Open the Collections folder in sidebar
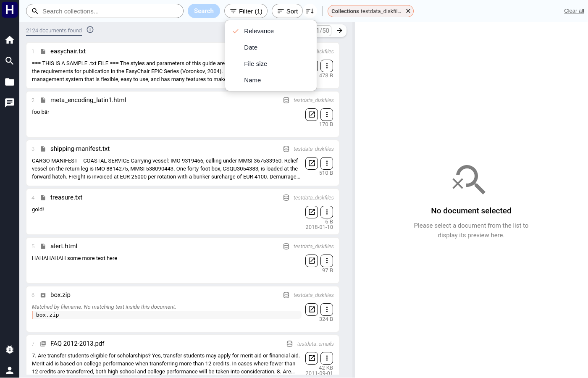The width and height of the screenshot is (588, 378). pyautogui.click(x=10, y=82)
